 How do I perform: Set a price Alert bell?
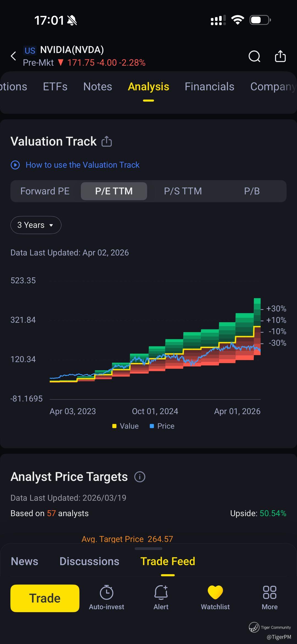[x=161, y=593]
